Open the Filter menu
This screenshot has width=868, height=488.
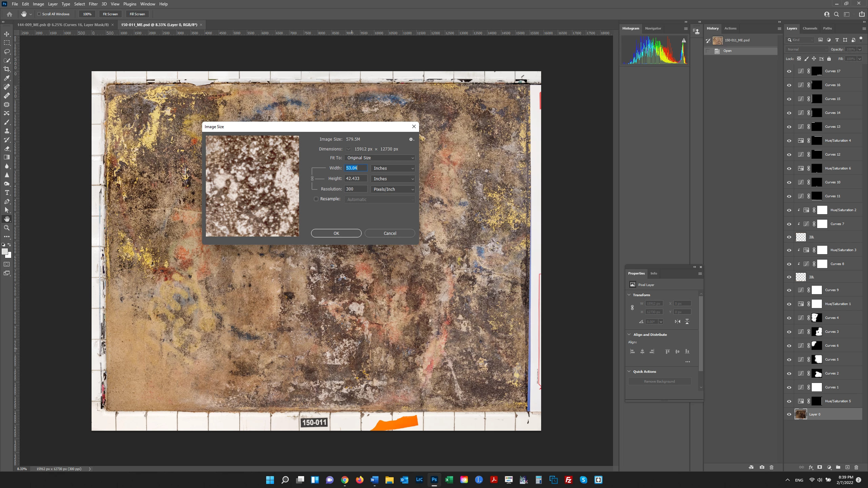tap(93, 4)
